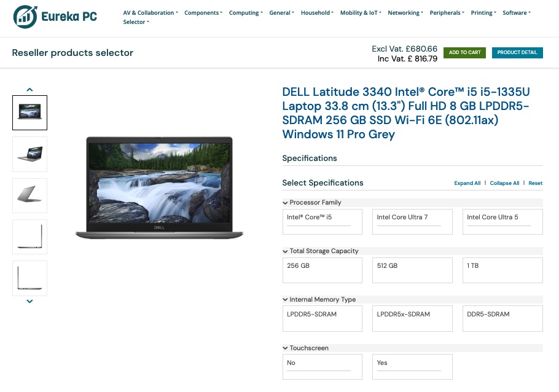Click the Add to Cart button
This screenshot has height=392, width=559.
(x=464, y=52)
